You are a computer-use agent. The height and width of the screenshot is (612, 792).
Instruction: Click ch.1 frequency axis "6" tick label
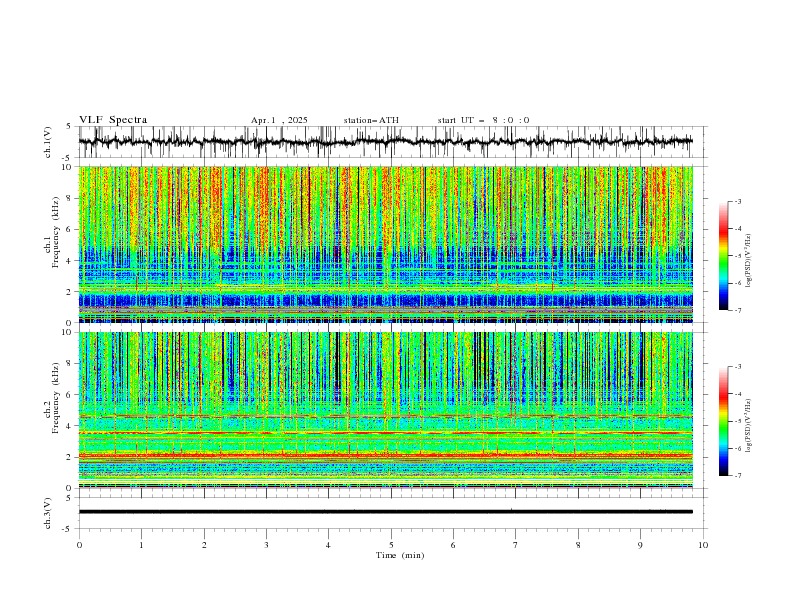point(71,229)
